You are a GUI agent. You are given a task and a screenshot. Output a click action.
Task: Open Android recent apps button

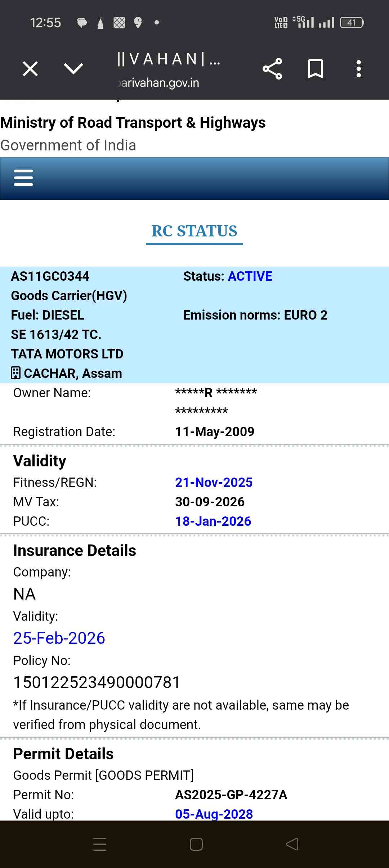tap(100, 844)
